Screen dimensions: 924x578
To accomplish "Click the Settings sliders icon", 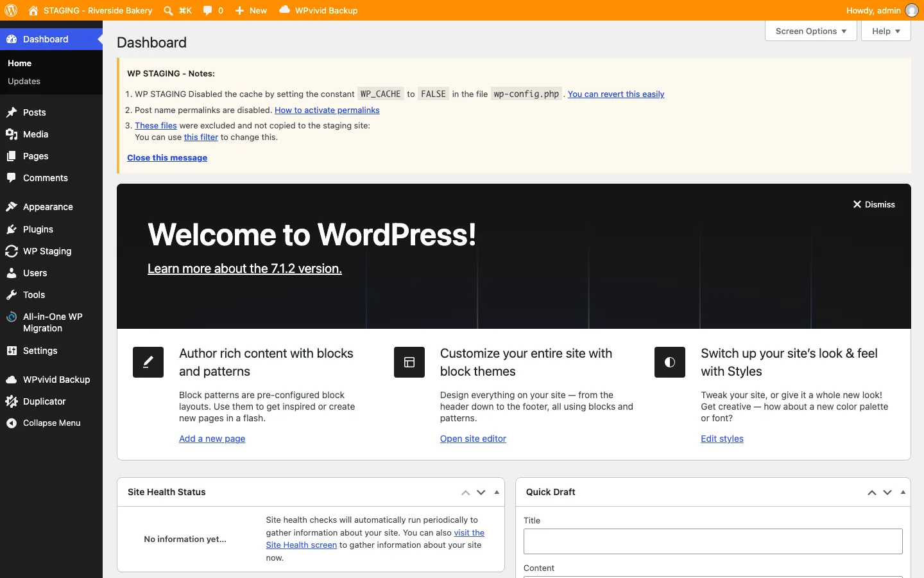I will [x=12, y=351].
